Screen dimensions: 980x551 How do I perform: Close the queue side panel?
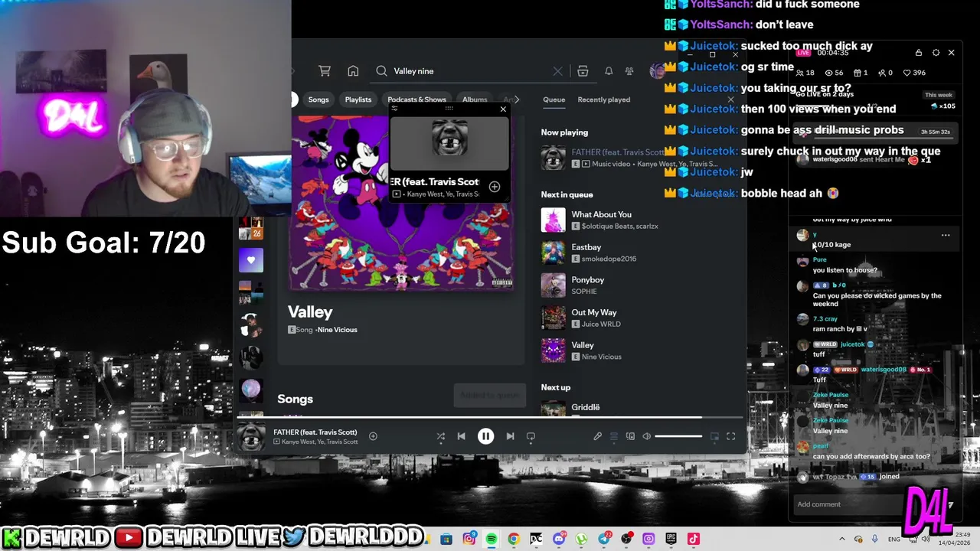730,99
